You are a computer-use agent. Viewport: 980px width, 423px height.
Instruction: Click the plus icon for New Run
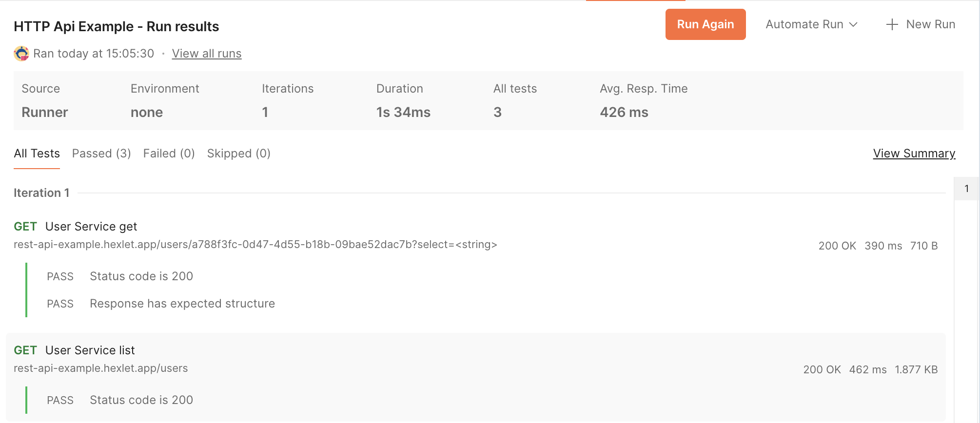tap(892, 24)
